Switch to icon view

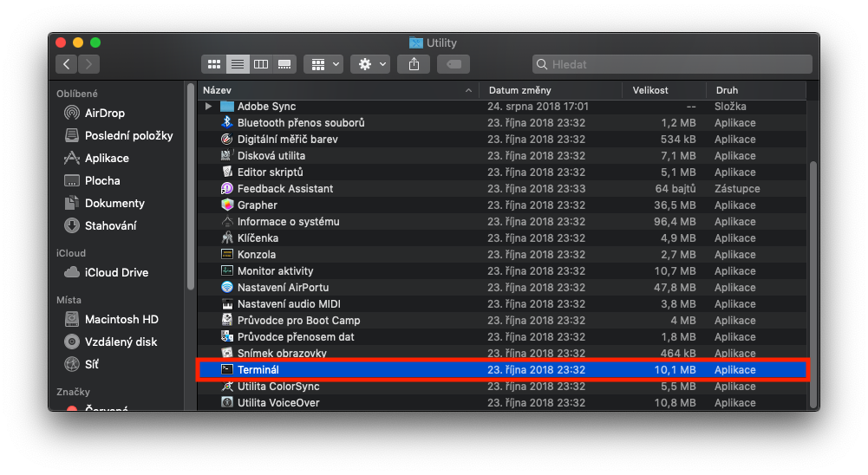[214, 64]
